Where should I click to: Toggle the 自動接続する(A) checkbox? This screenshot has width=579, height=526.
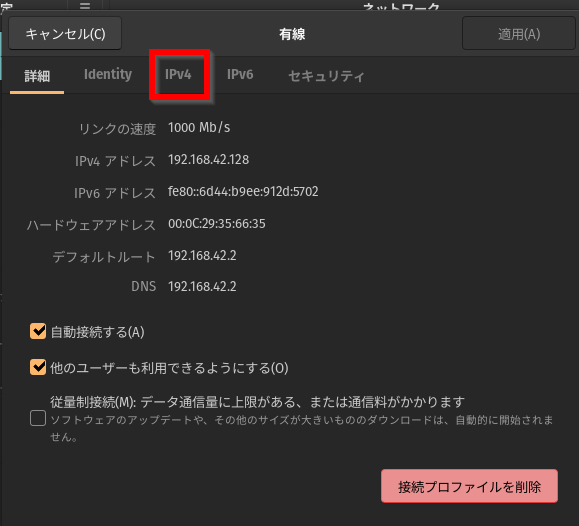pyautogui.click(x=38, y=331)
